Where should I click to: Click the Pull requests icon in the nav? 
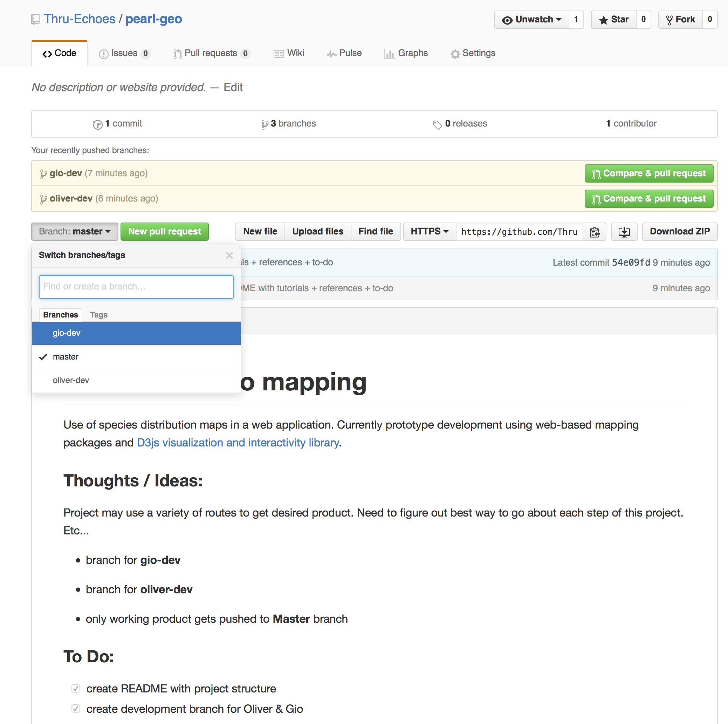178,54
